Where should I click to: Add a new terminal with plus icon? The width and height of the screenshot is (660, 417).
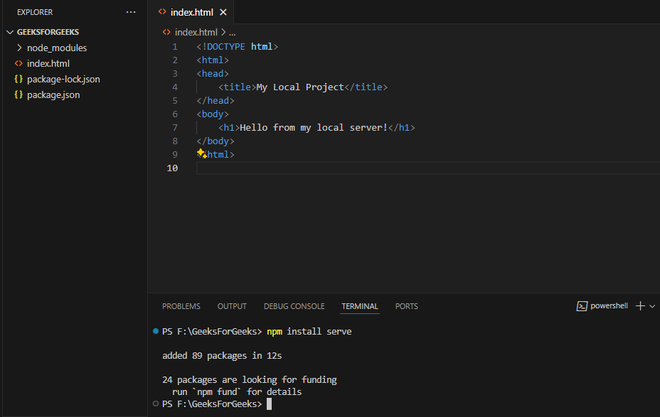(x=640, y=306)
